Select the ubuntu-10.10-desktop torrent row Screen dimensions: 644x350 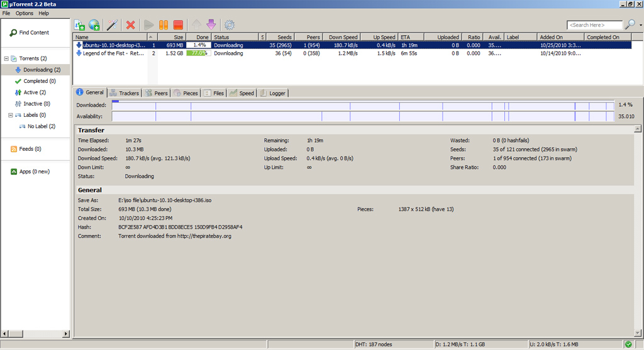click(x=352, y=45)
